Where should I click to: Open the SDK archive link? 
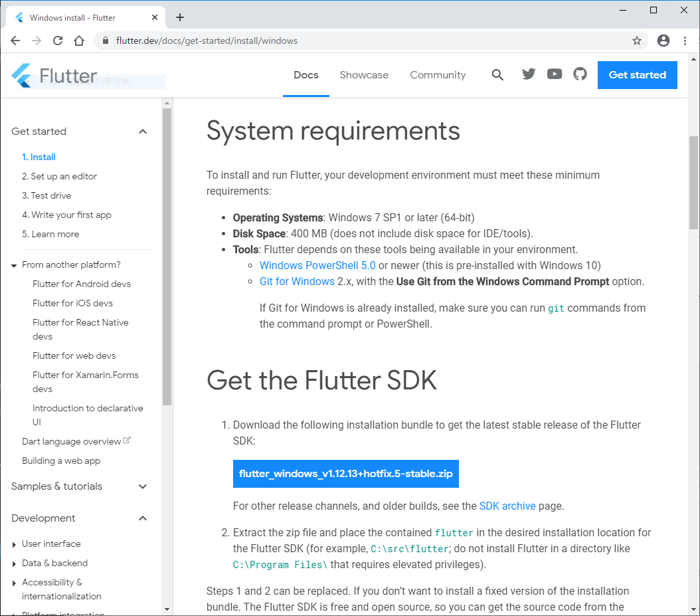click(507, 506)
